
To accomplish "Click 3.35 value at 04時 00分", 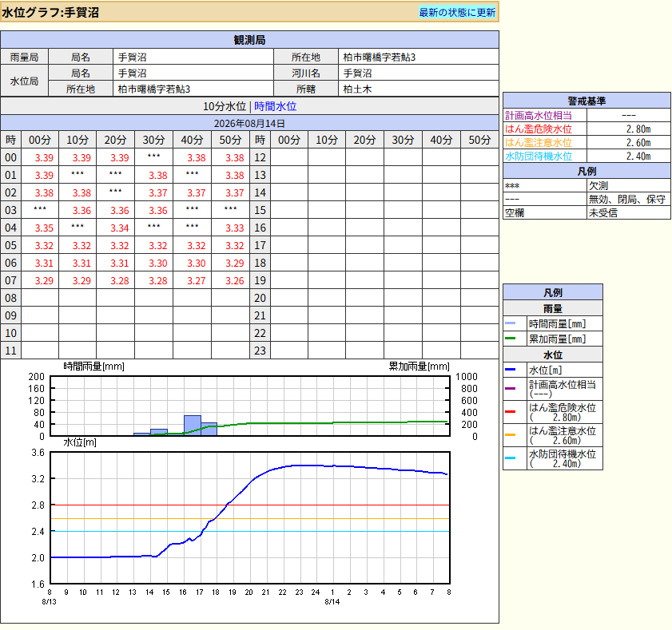I will [44, 228].
